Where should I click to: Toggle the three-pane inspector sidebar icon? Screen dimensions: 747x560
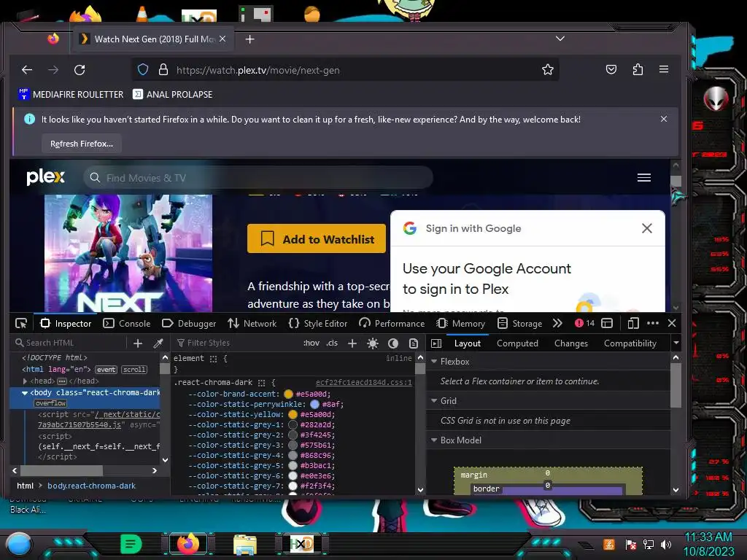point(436,343)
